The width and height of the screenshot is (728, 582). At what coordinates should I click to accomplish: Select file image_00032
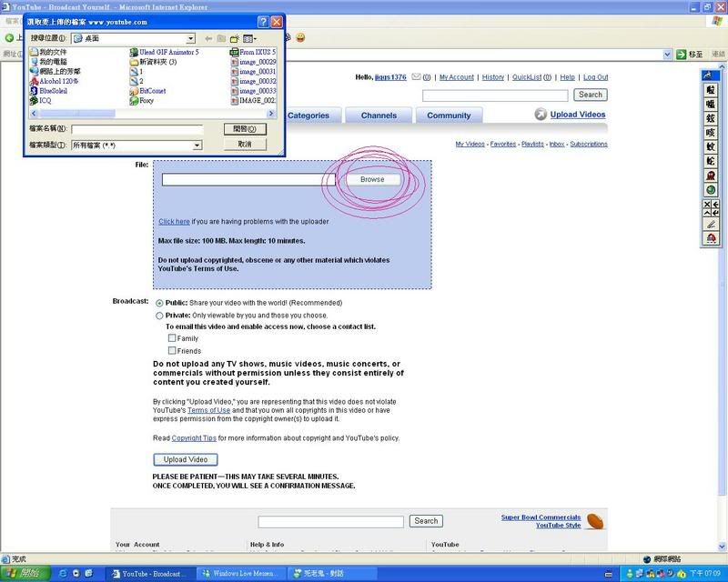(x=253, y=81)
